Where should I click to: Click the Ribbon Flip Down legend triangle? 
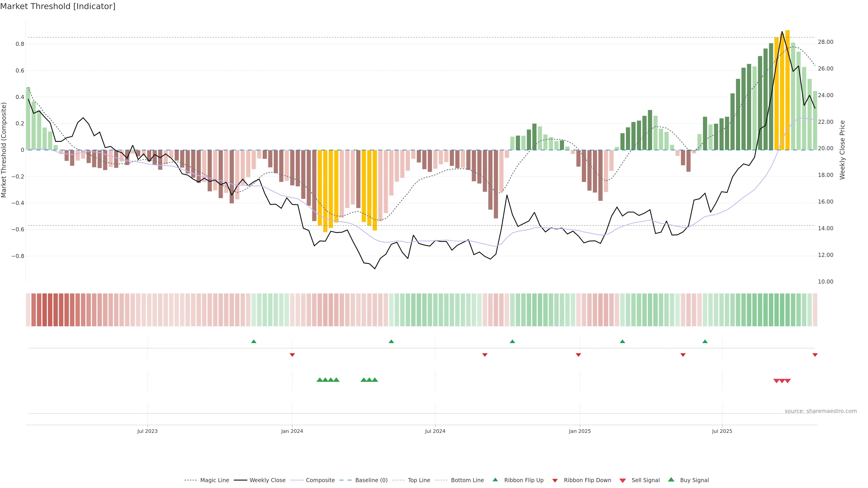click(555, 481)
